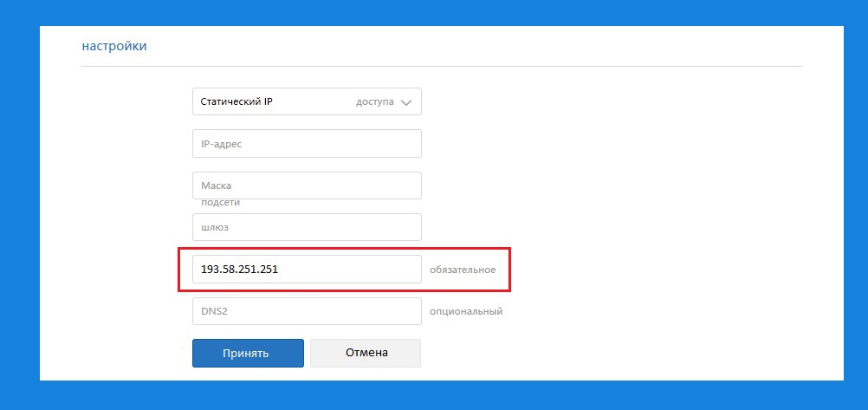Click the chevron arrow on the connection type dropdown
Viewport: 868px width, 410px height.
point(408,102)
